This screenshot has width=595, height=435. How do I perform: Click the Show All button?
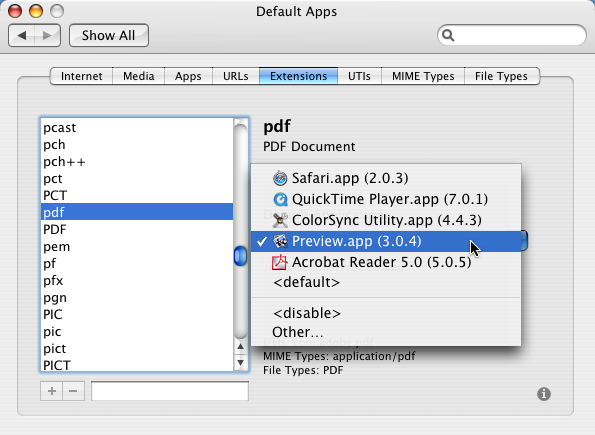109,35
